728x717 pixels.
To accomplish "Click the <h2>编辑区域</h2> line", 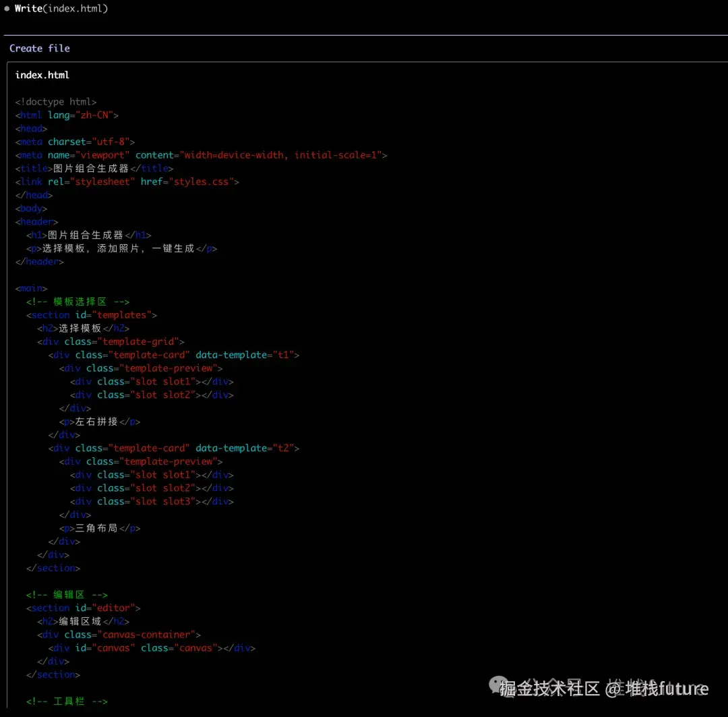I will pyautogui.click(x=83, y=622).
